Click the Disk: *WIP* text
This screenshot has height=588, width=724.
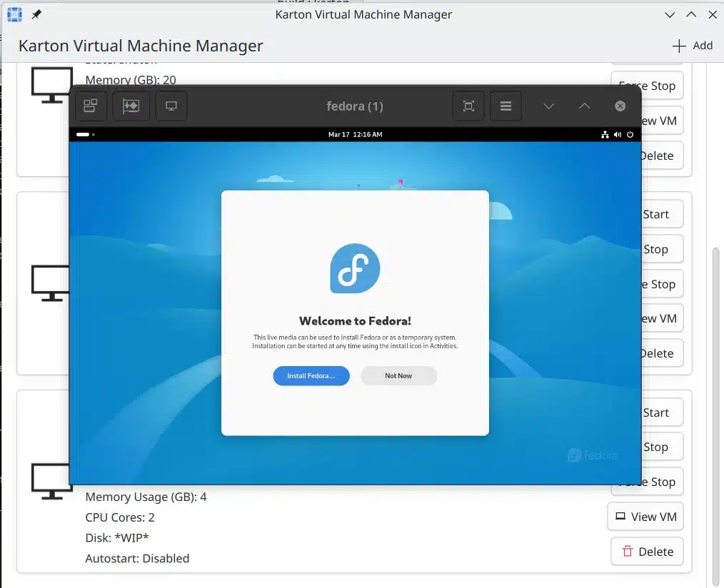tap(117, 538)
